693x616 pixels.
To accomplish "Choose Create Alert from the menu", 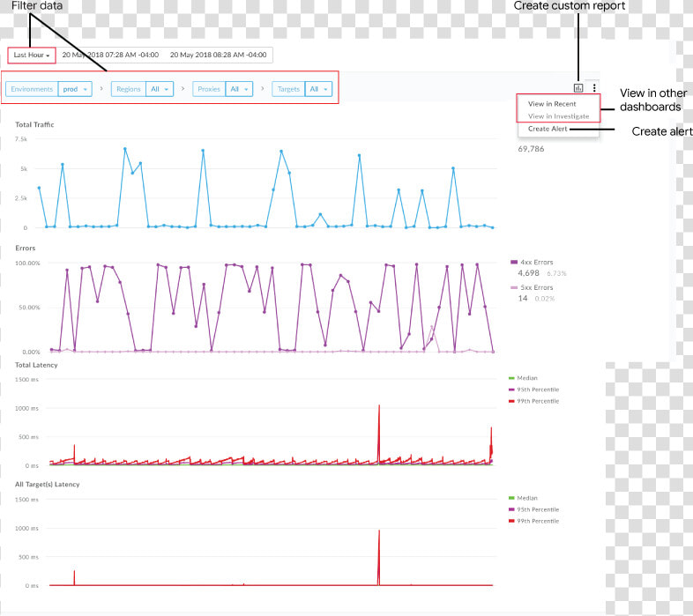I will point(548,129).
